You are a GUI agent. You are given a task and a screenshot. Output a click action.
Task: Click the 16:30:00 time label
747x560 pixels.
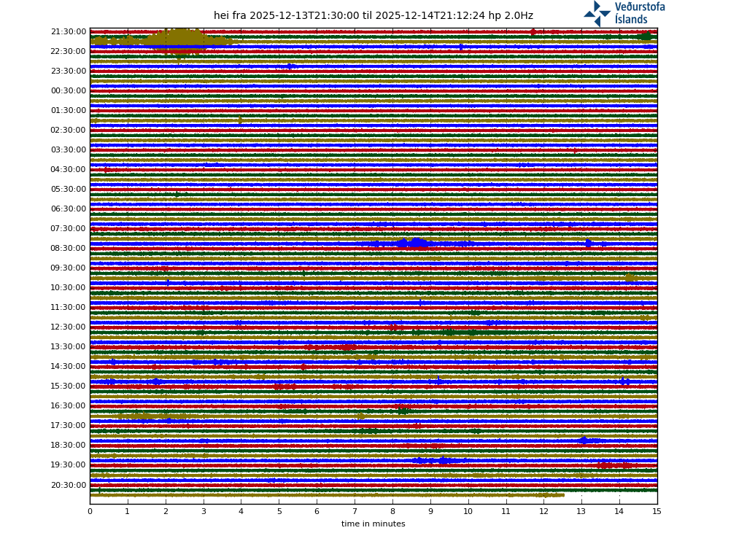click(69, 406)
